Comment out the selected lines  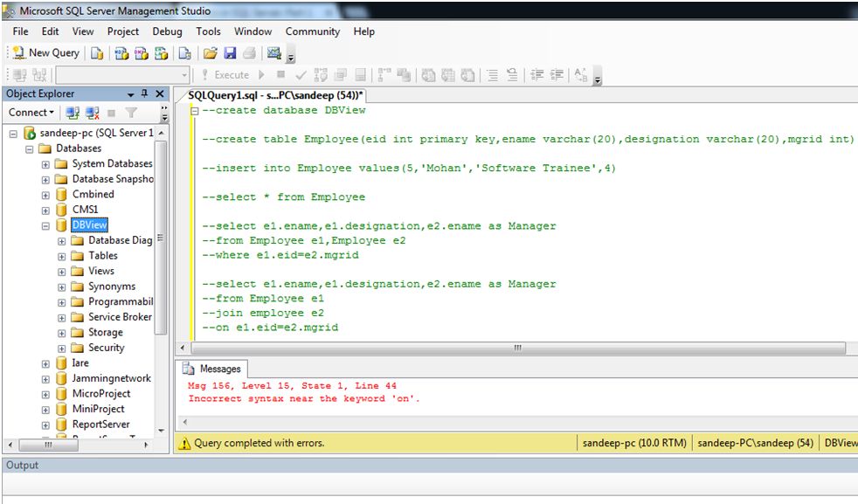pyautogui.click(x=492, y=75)
